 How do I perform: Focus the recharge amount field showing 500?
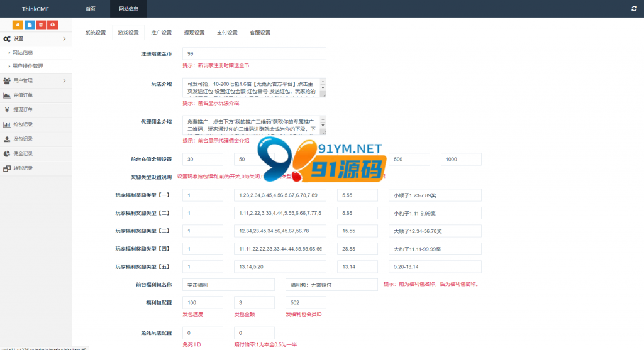point(409,159)
